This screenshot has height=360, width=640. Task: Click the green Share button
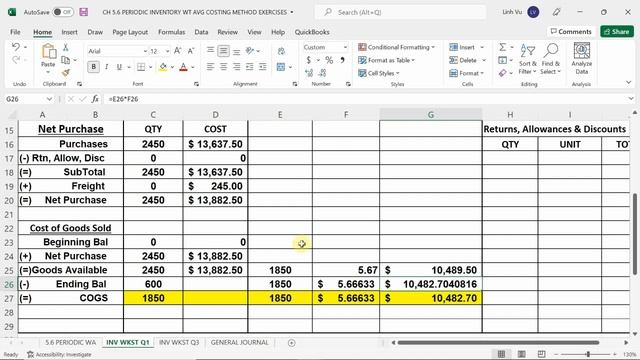[617, 31]
